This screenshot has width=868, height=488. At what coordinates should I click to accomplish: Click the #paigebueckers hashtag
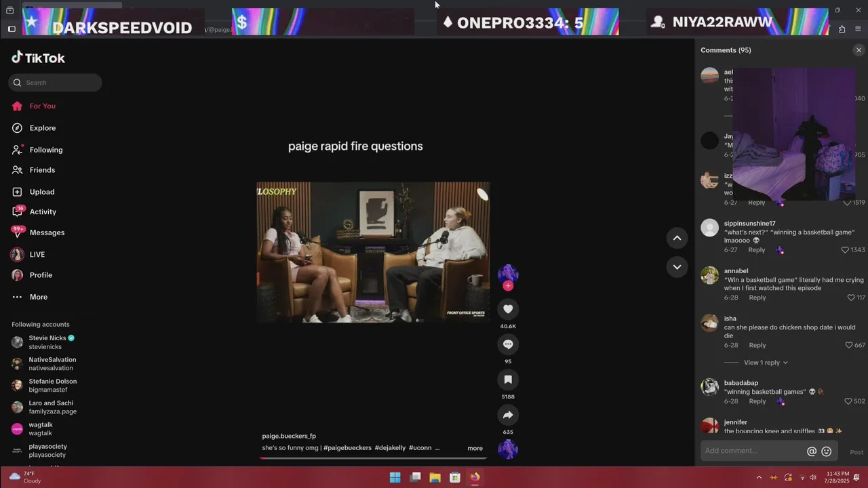pos(347,448)
